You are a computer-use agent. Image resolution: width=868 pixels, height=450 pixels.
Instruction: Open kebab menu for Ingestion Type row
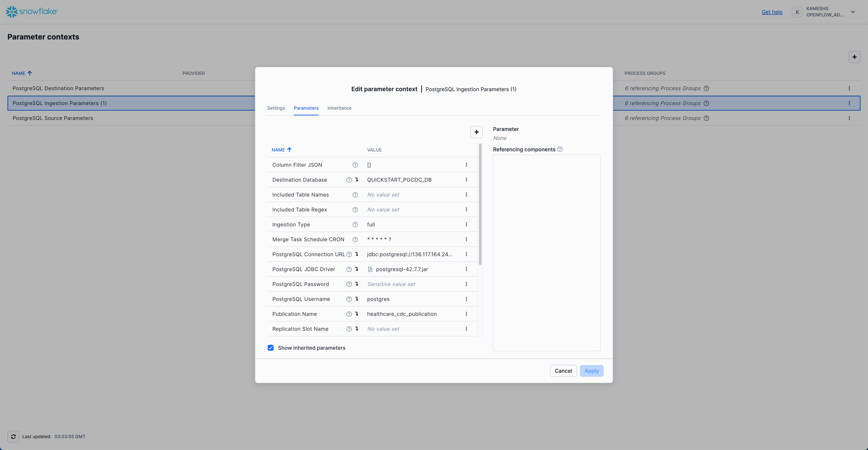(x=466, y=224)
